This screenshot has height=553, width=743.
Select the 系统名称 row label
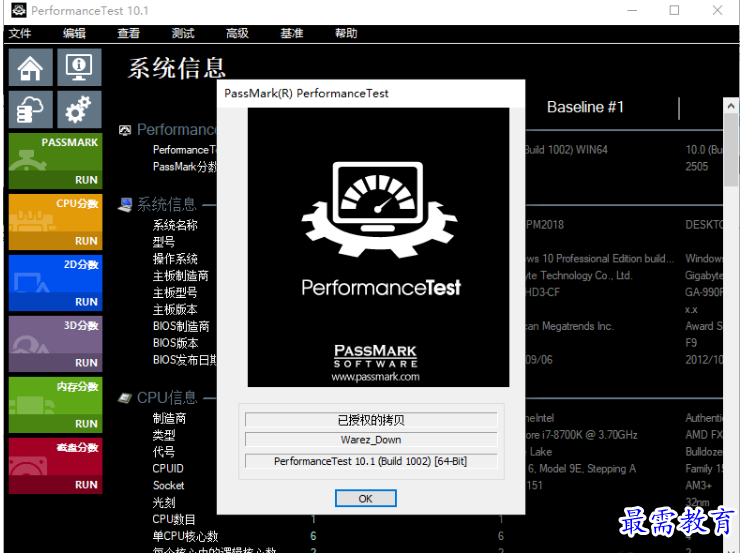175,225
